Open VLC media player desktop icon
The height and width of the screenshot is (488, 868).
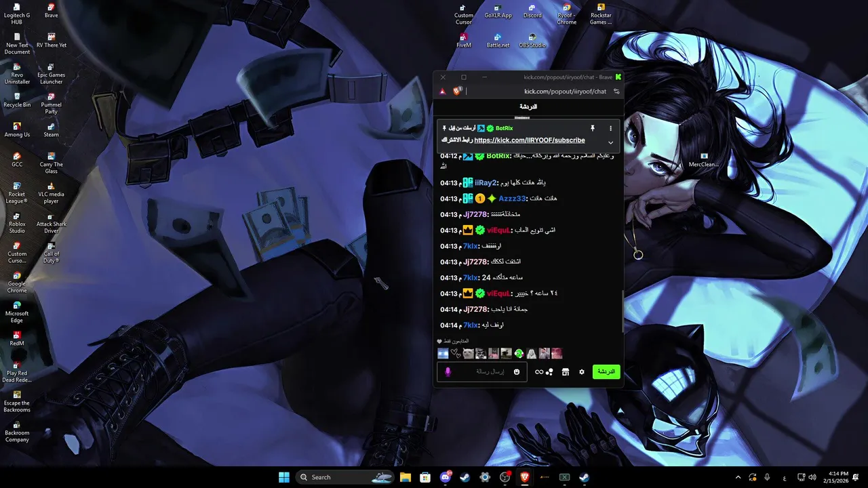coord(51,192)
